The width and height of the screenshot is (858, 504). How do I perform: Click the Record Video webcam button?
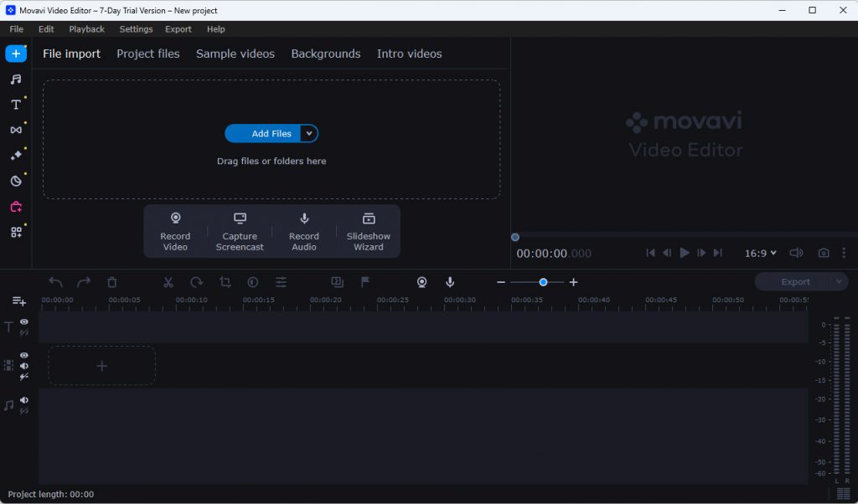coord(175,231)
